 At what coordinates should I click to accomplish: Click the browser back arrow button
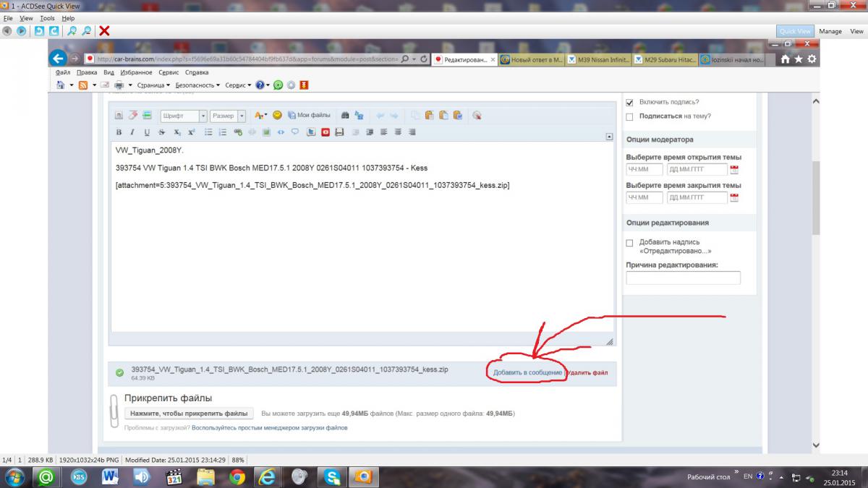pos(58,59)
